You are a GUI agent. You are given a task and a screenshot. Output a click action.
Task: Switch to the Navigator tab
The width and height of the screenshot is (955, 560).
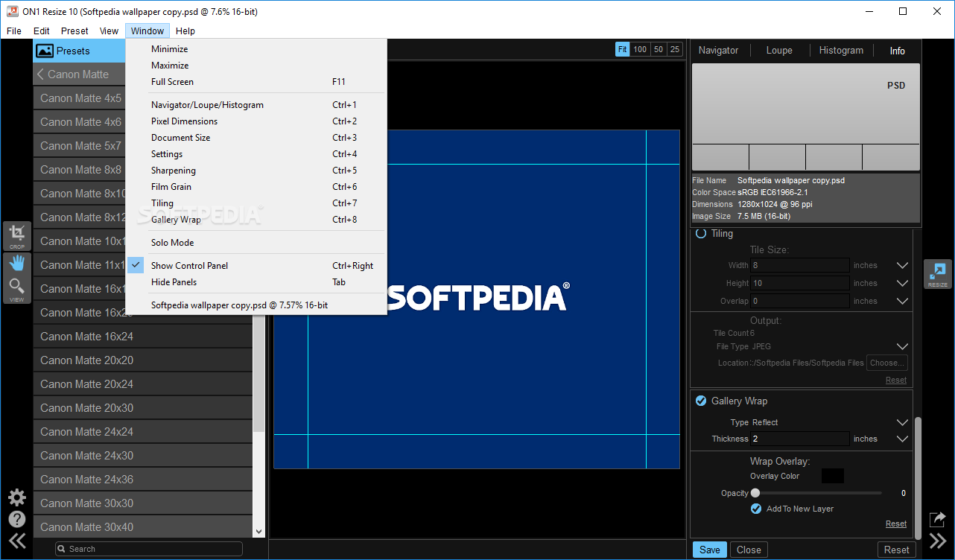pyautogui.click(x=718, y=51)
